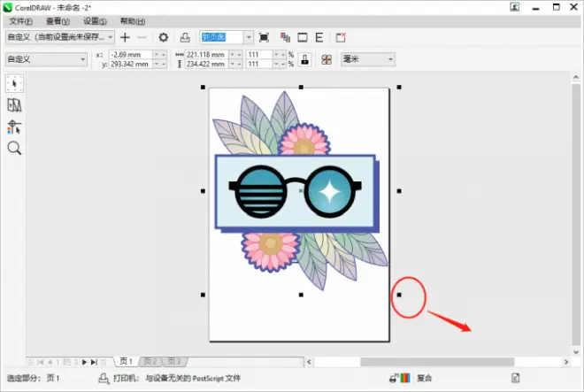
Task: Expand the zoom level combo box arrow
Action: (249, 37)
